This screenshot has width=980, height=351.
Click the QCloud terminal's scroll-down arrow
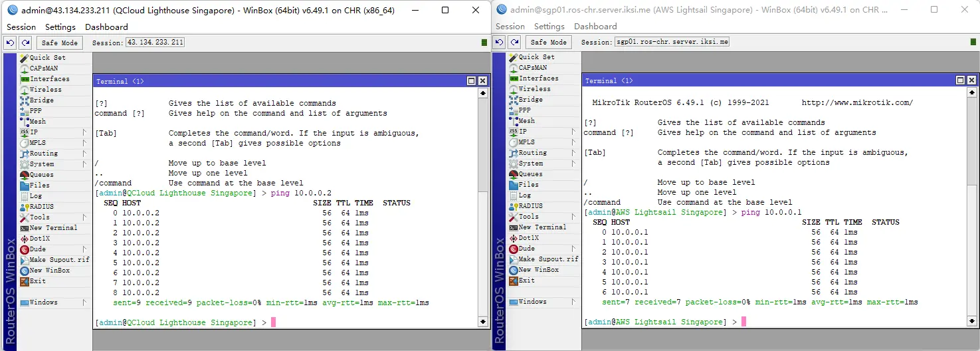(483, 322)
